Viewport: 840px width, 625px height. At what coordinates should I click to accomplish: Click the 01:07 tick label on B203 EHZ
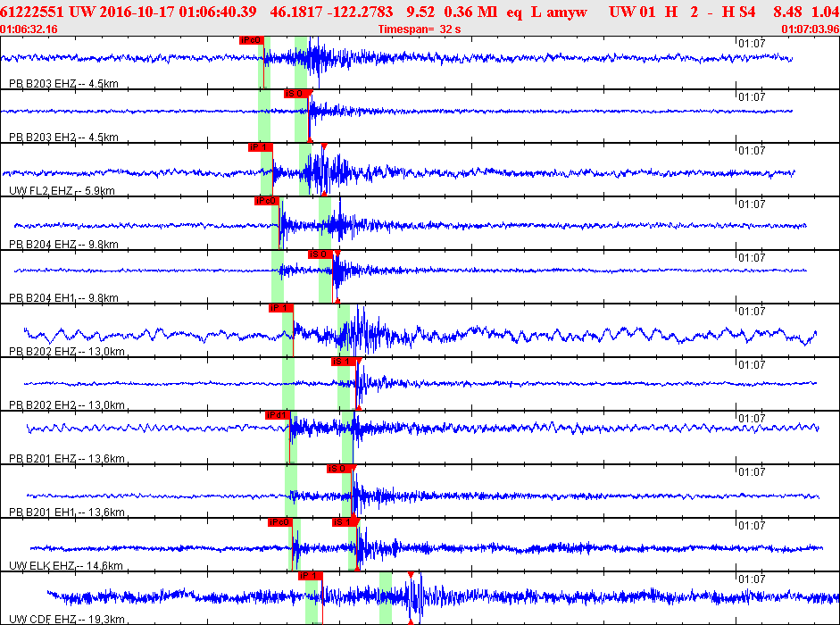pos(753,44)
